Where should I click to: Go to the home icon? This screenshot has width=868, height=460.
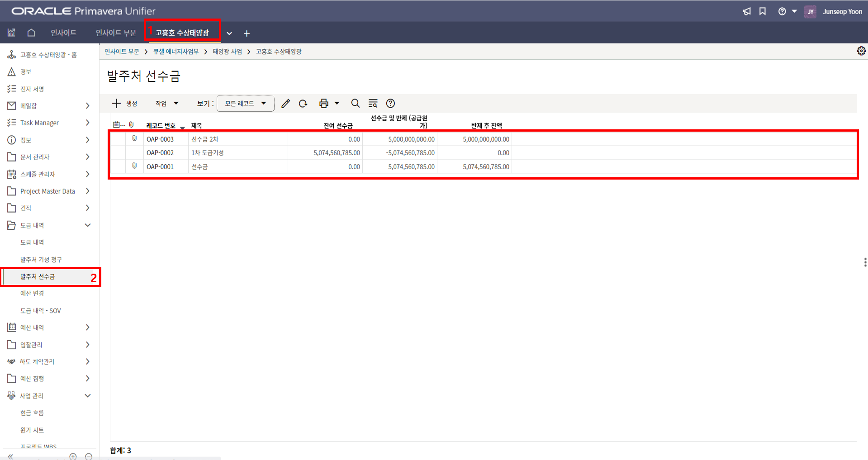tap(31, 33)
